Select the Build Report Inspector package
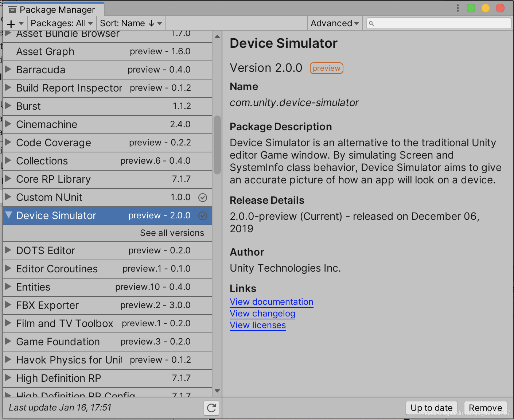Screen dimensions: 514x420 [69, 88]
